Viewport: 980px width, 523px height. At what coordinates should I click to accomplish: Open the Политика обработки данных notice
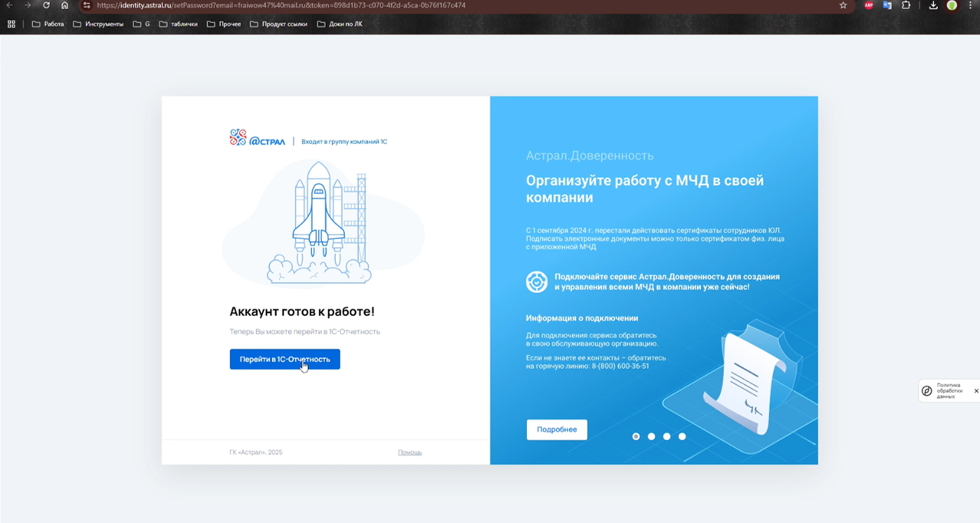(949, 391)
